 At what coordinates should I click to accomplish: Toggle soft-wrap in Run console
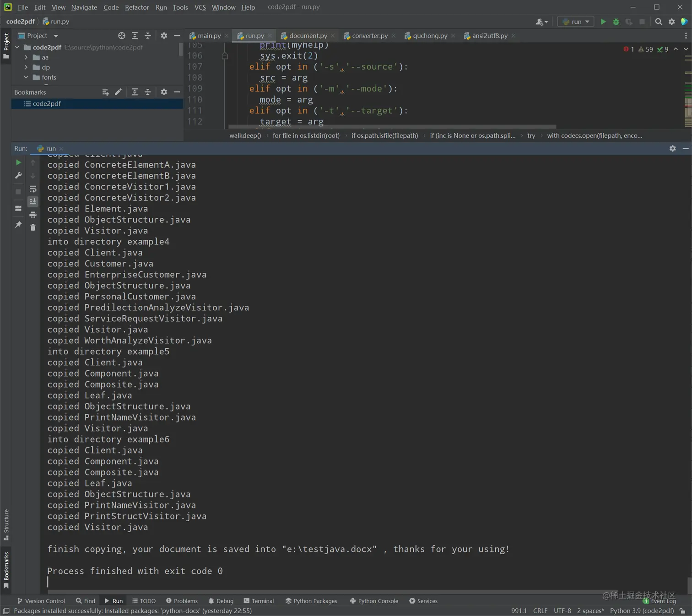point(33,189)
